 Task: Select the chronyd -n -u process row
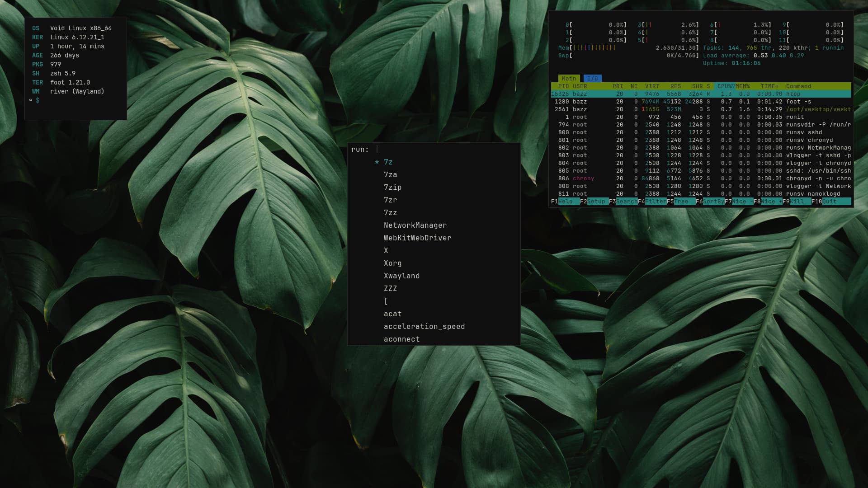coord(701,178)
